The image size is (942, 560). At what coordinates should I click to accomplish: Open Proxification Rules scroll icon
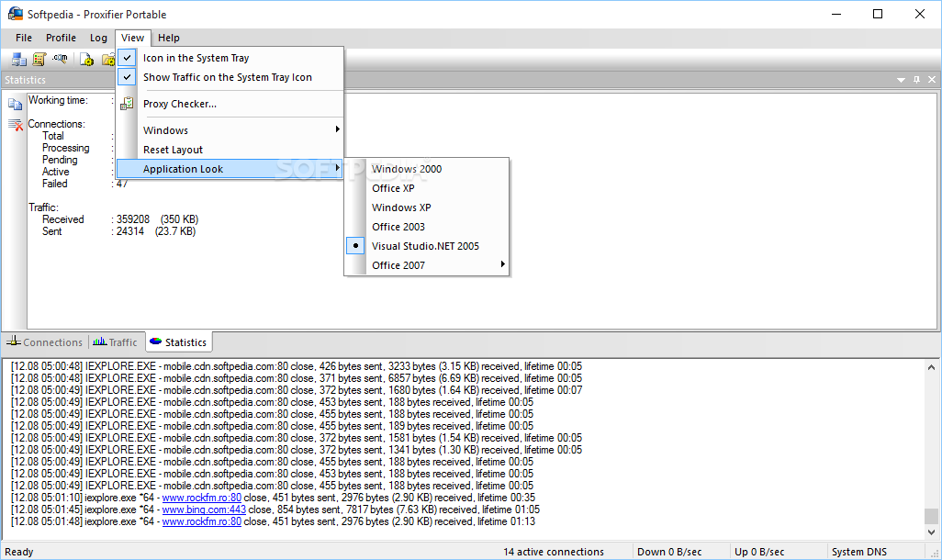click(39, 60)
